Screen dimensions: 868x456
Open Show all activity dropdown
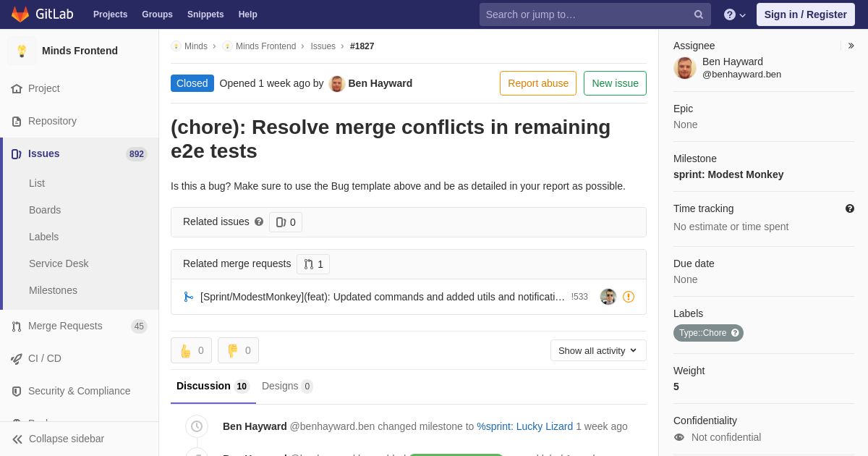598,350
